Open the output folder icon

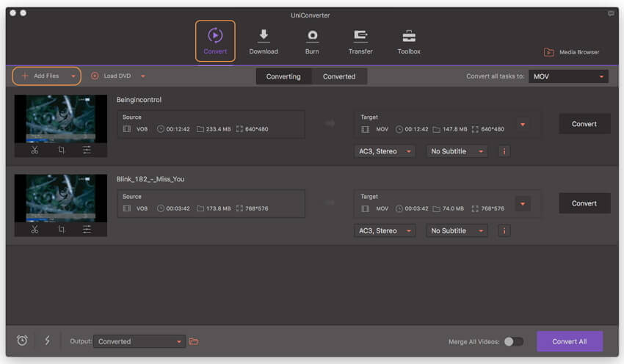[x=194, y=341]
